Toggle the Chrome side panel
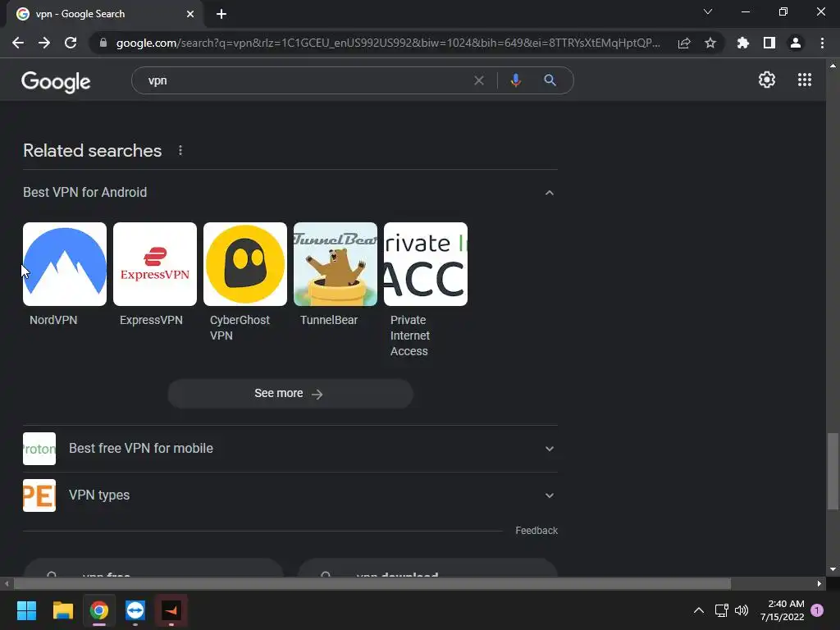 (769, 43)
